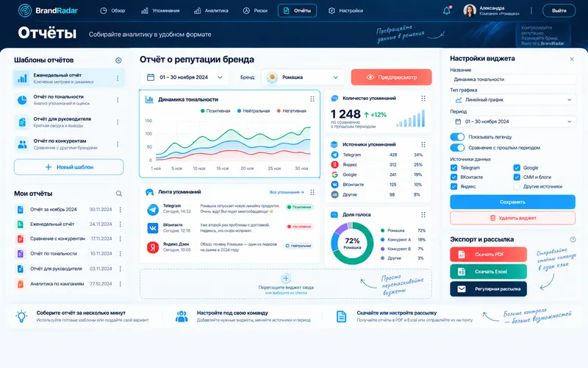Viewport: 588px width, 368px height.
Task: Click Яндекс.Дзен icon in Лента упоминаний
Action: (x=153, y=247)
